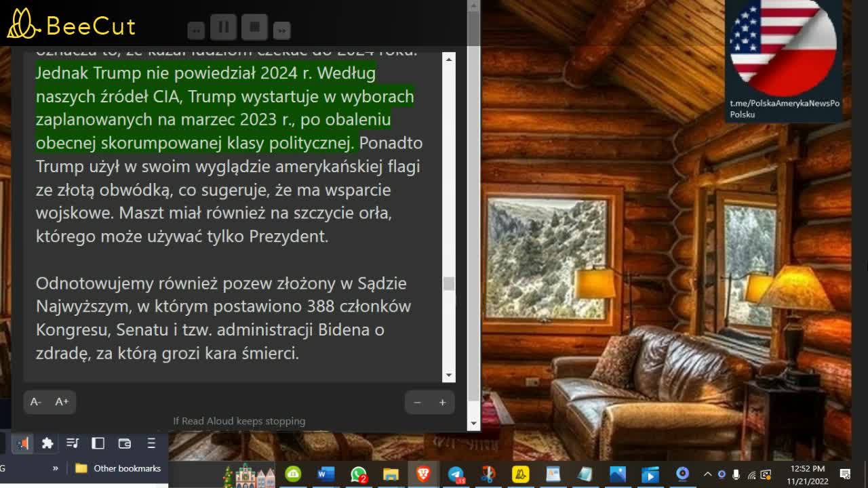
Task: Click the Christmas town taskbar widget
Action: point(248,474)
